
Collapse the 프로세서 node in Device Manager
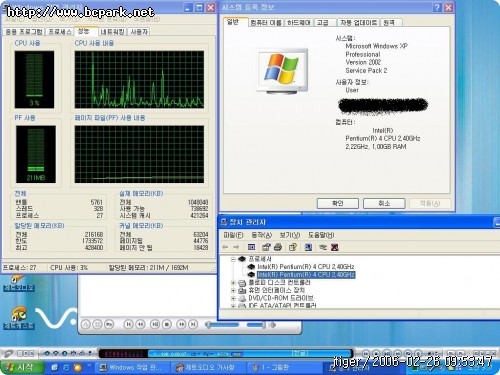(233, 259)
